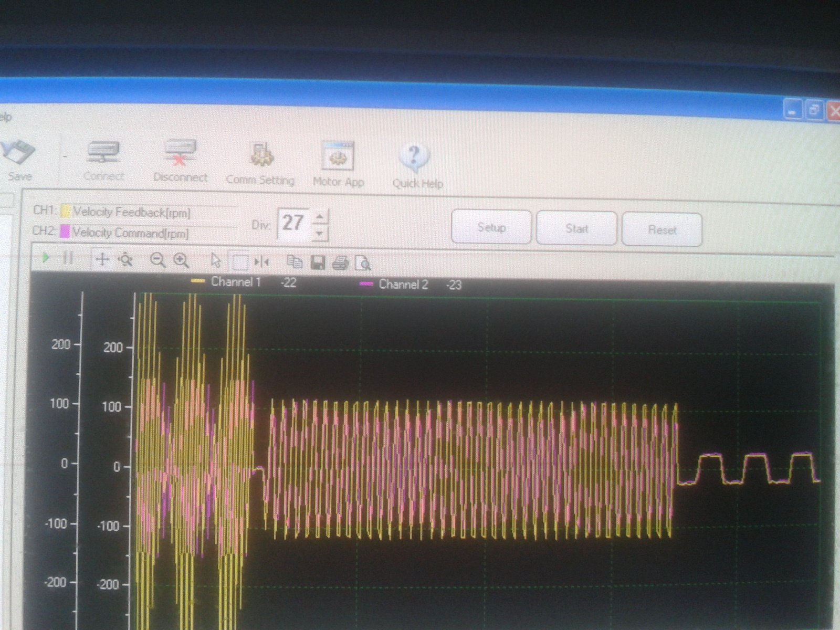Open print preview for the chart

(363, 263)
